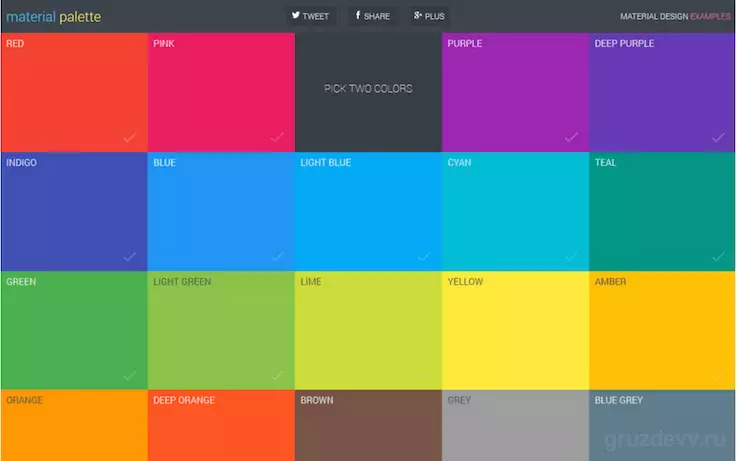Click the Facebook share icon
Image resolution: width=737 pixels, height=461 pixels.
pos(358,16)
